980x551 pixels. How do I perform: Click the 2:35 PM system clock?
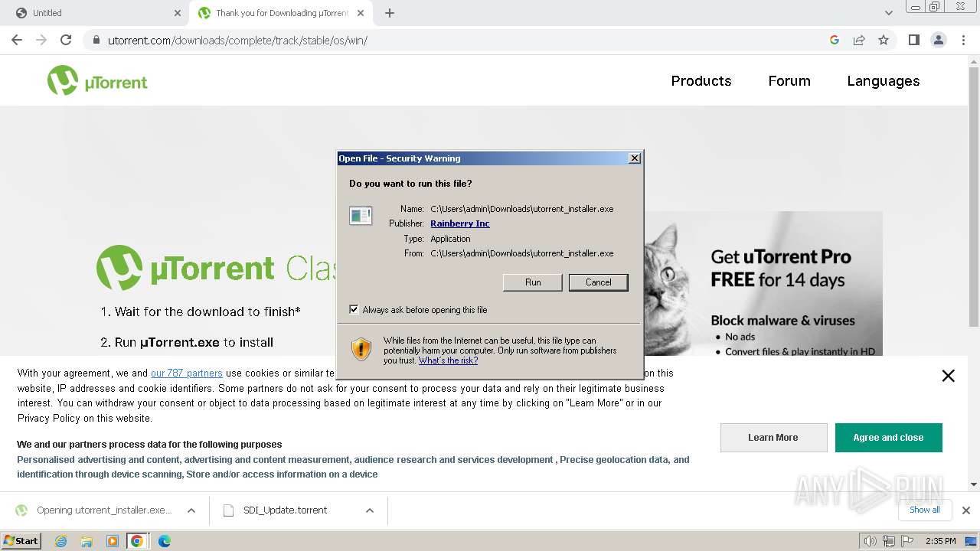(x=940, y=541)
